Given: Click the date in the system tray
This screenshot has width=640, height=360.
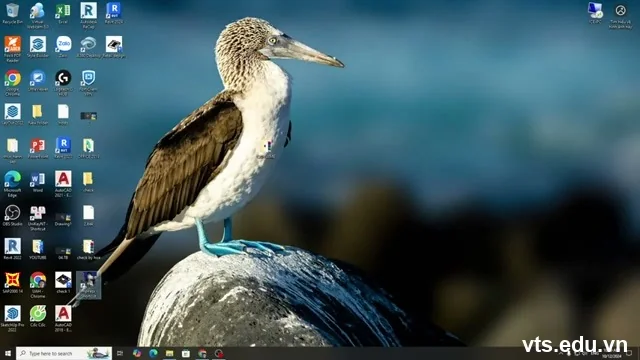Looking at the screenshot, I should pos(611,357).
